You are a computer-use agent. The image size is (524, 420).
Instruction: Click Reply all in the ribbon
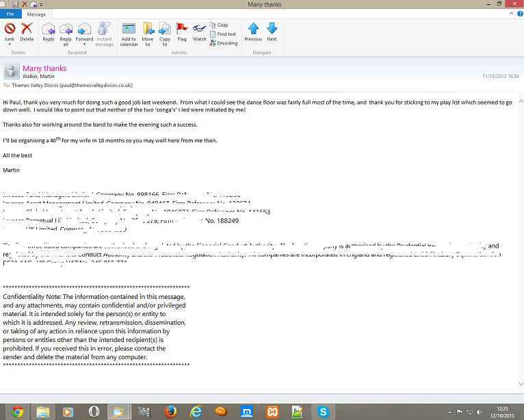click(x=66, y=29)
